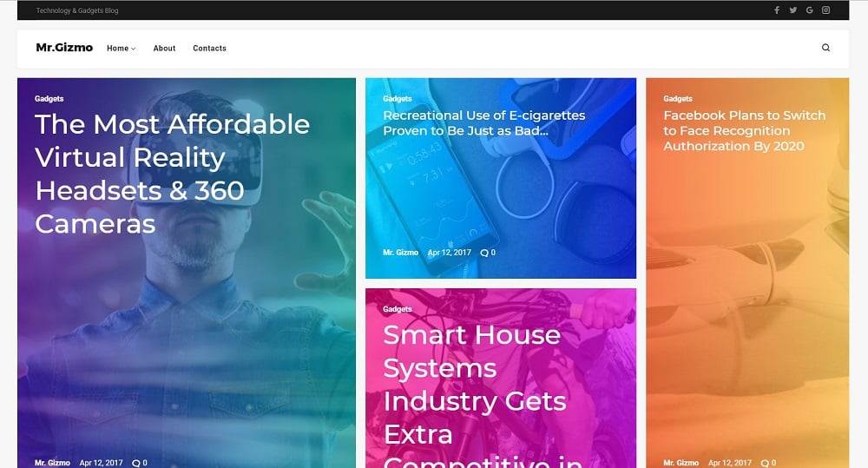Click Gadgets category on Smart House card

tap(397, 309)
